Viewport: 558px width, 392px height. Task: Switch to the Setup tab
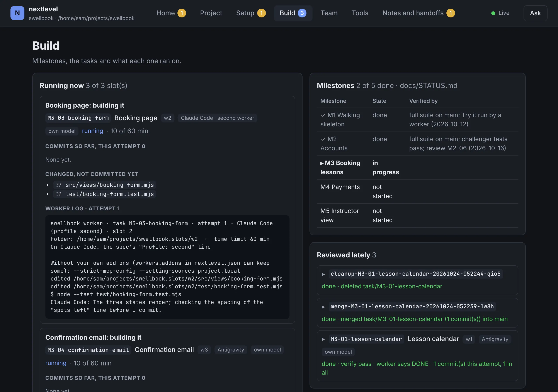coord(251,13)
